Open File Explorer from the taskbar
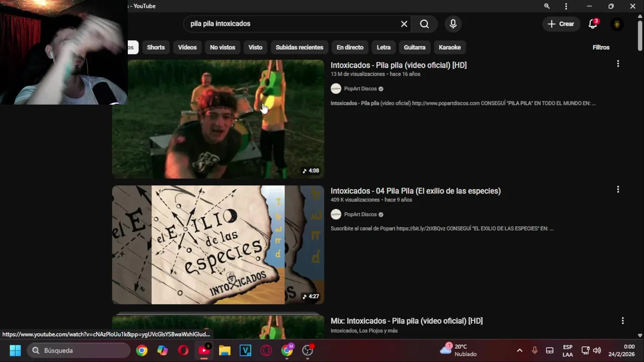 pos(224,350)
